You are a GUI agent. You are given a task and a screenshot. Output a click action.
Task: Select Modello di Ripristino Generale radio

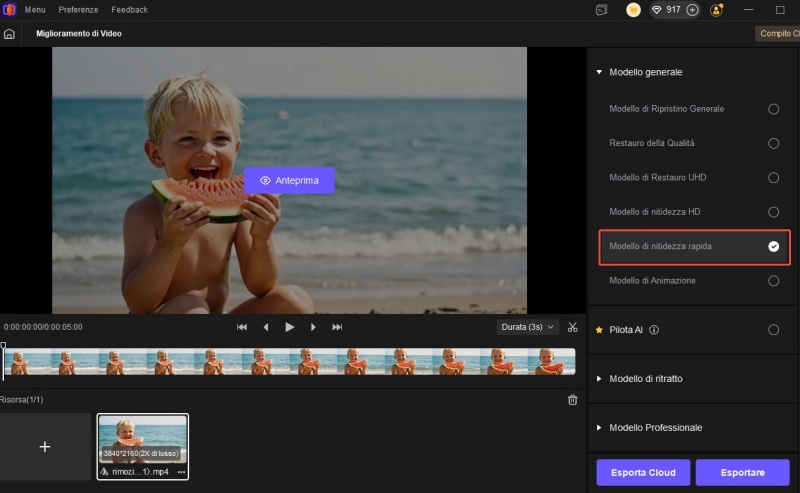(773, 109)
